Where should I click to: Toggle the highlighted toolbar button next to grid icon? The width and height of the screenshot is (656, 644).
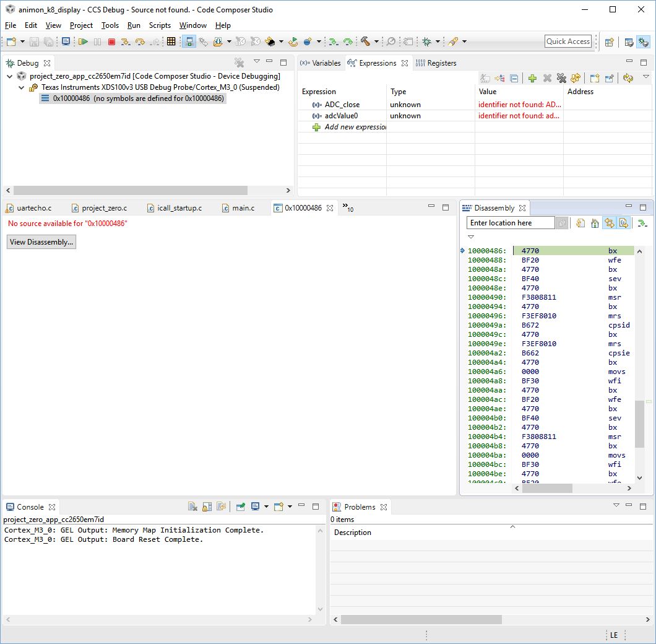pos(189,41)
